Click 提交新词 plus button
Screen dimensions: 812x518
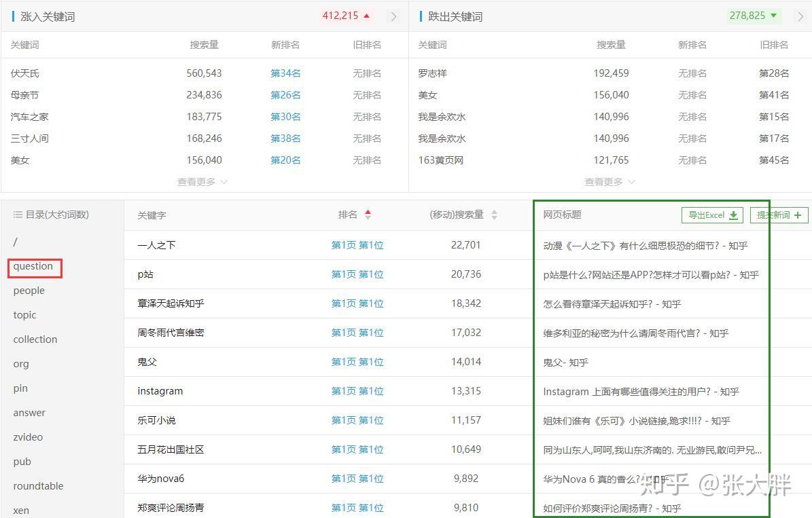(x=779, y=215)
